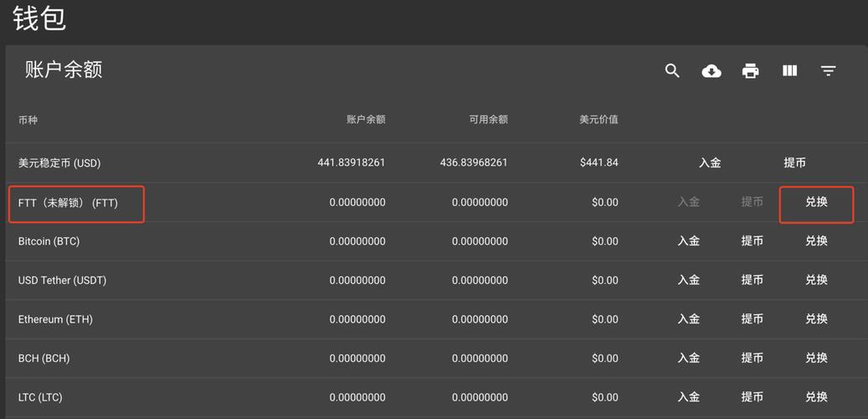The width and height of the screenshot is (868, 419).
Task: Select the Ethereum (ETH) row label
Action: (x=55, y=319)
